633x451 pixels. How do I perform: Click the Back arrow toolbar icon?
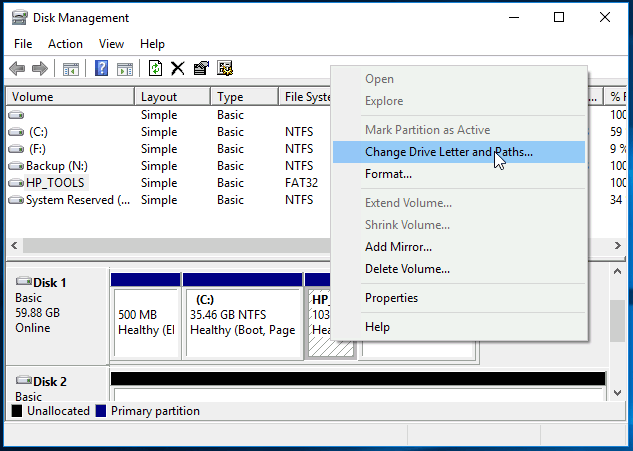[x=17, y=68]
